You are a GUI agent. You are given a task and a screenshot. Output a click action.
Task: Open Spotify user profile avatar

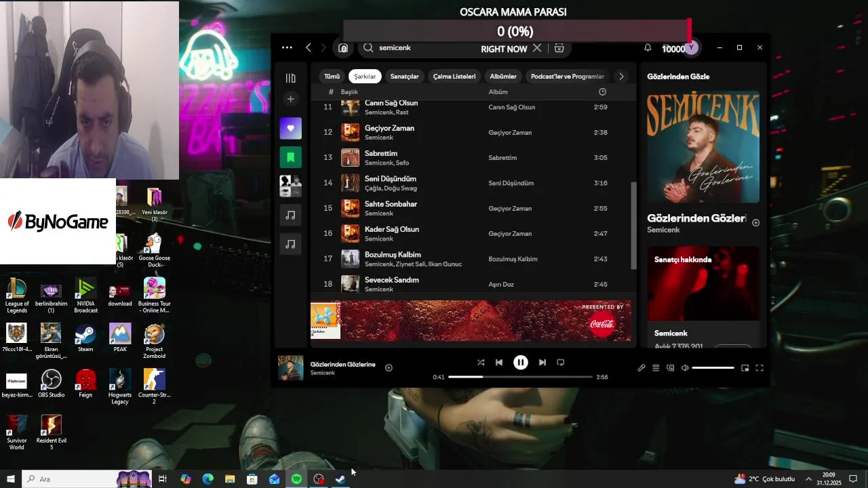pos(691,48)
